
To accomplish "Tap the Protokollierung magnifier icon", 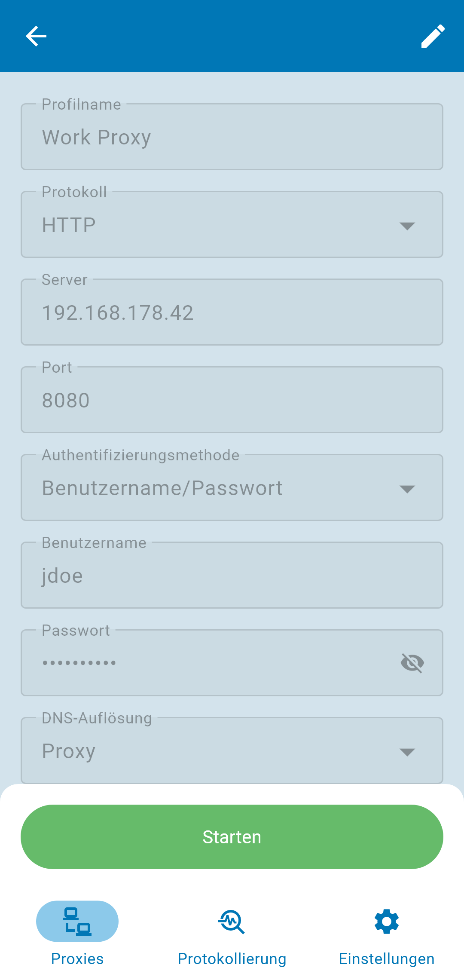I will (232, 922).
